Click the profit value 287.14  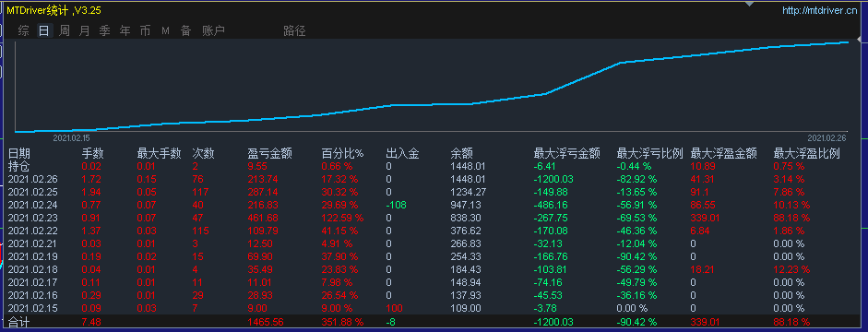[x=262, y=192]
